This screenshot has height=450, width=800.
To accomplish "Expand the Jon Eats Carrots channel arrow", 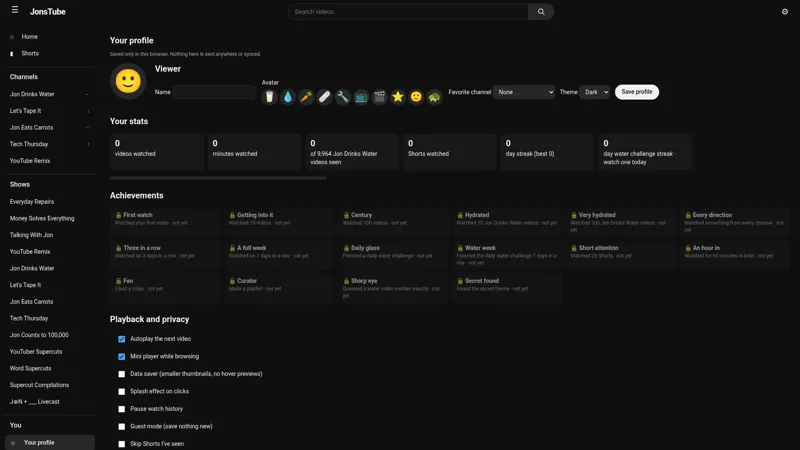I will [x=88, y=128].
